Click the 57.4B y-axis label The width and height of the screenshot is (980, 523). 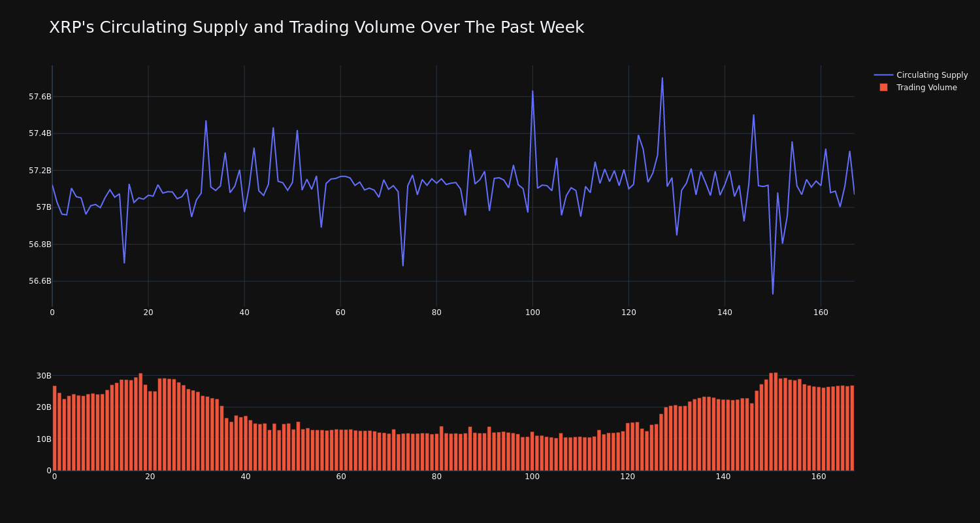coord(40,133)
